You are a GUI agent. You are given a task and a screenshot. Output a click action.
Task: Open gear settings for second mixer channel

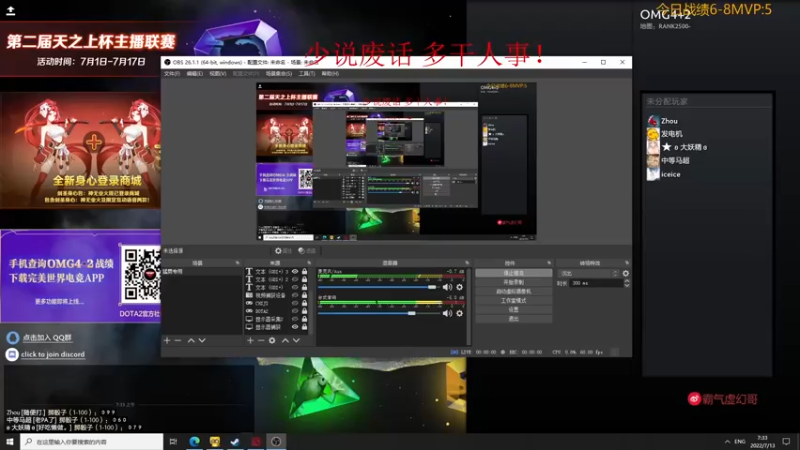point(460,313)
